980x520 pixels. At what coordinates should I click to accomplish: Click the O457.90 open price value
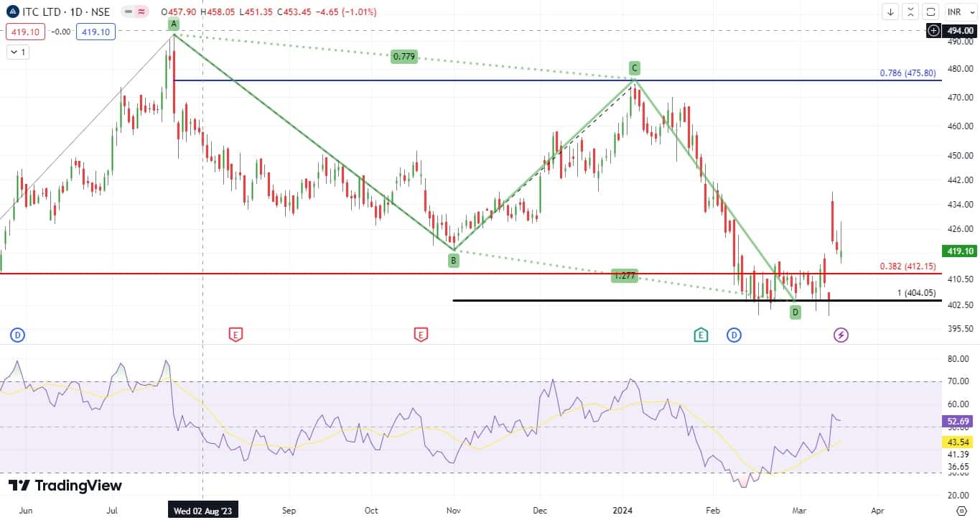click(x=179, y=12)
